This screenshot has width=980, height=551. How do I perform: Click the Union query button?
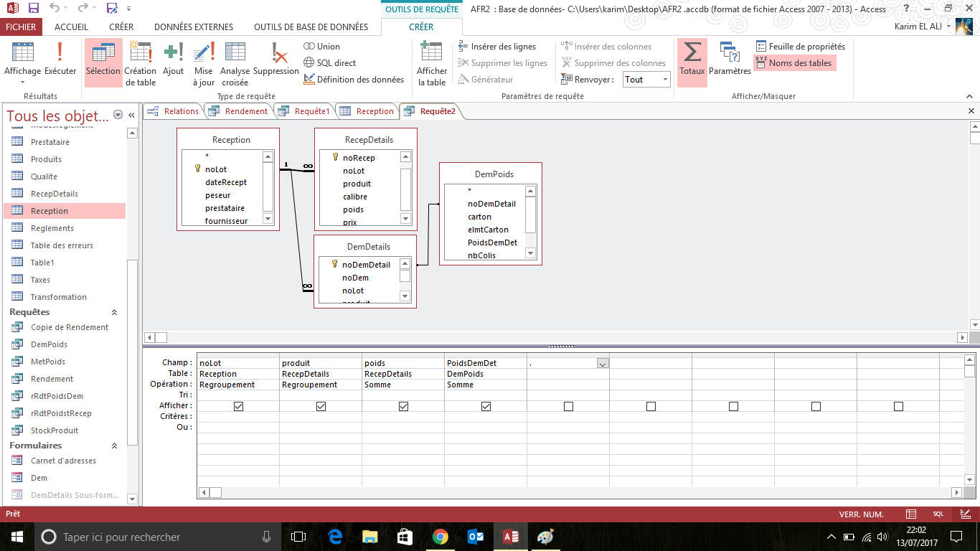(321, 47)
